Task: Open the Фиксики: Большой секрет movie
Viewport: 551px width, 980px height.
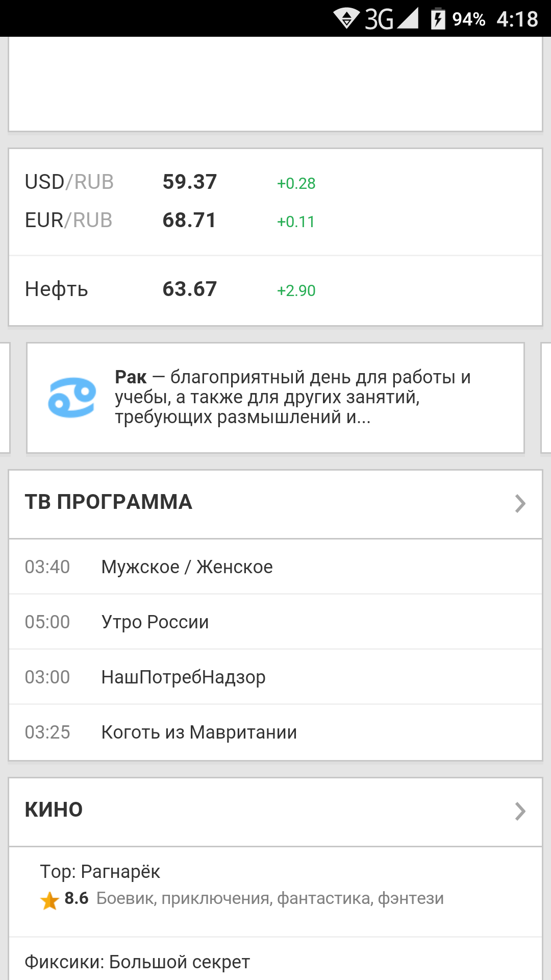Action: 137,962
